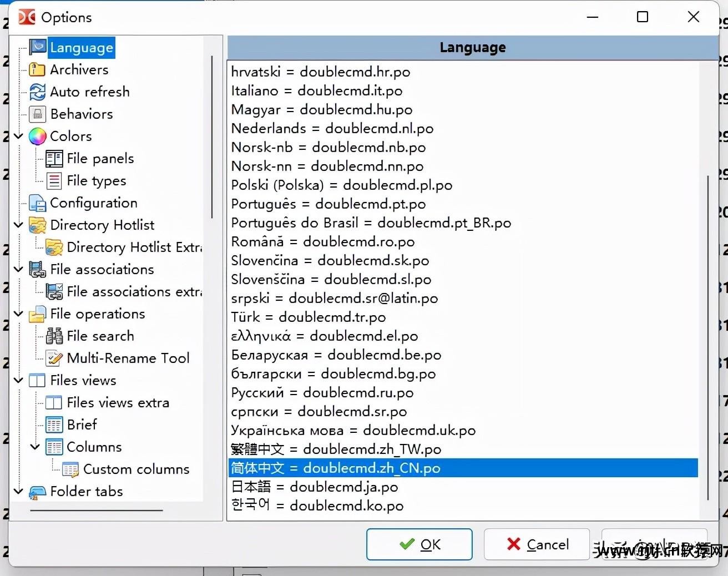
Task: Click the File search binoculars icon
Action: [54, 336]
